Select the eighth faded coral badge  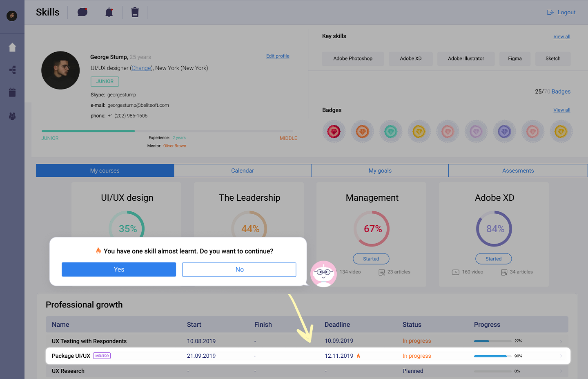point(533,132)
